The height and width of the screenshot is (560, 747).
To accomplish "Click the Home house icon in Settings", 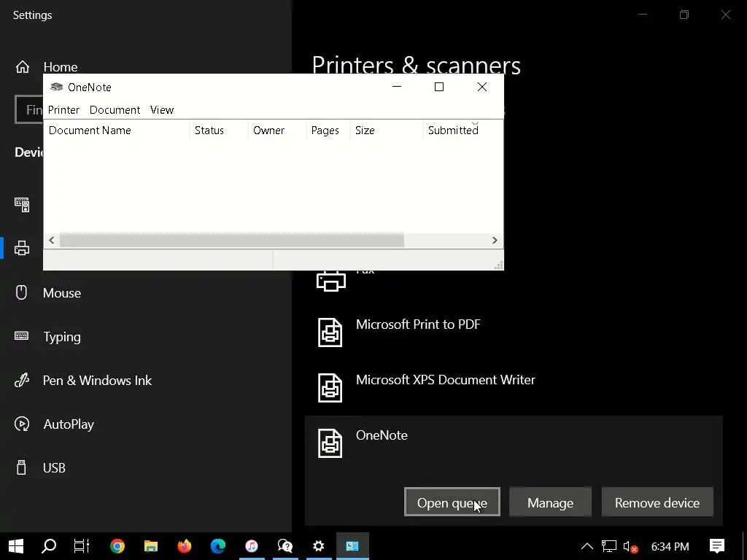I will pos(23,67).
